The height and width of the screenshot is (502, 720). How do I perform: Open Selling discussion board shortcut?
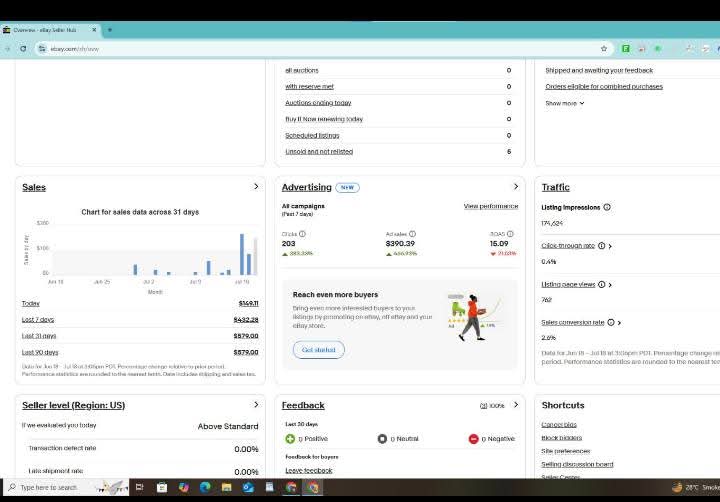pyautogui.click(x=577, y=464)
